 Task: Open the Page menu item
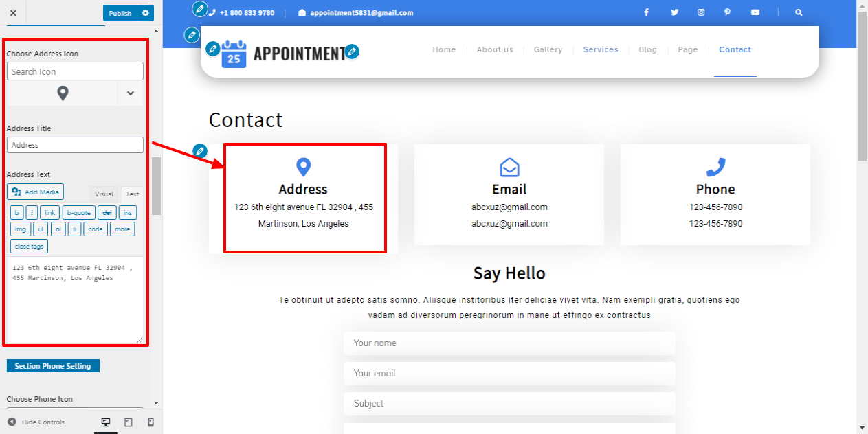pyautogui.click(x=687, y=49)
